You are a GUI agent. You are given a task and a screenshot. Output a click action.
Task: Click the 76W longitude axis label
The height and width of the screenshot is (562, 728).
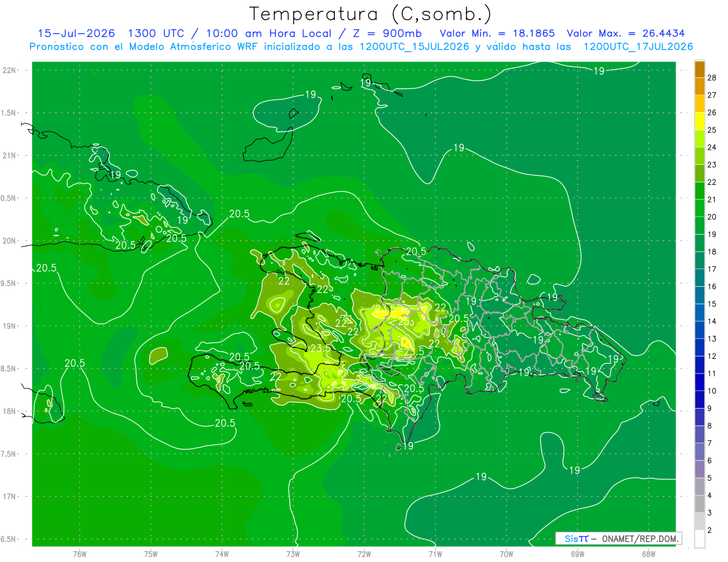coord(79,554)
